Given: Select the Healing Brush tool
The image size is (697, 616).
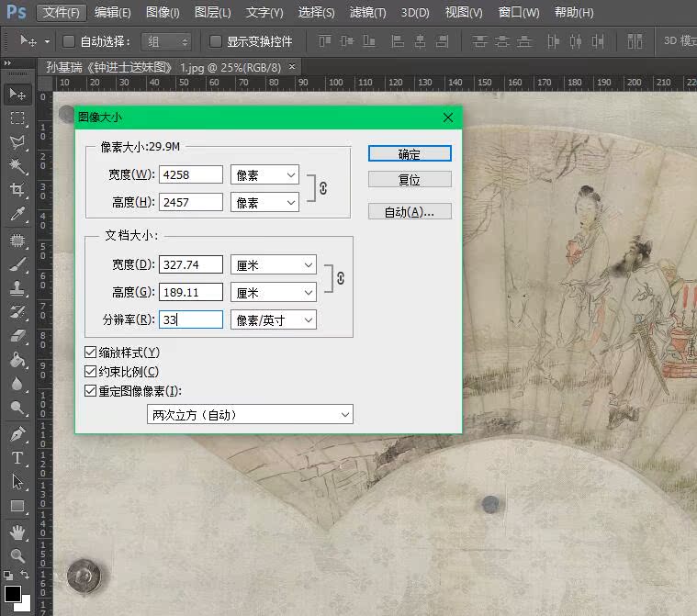Looking at the screenshot, I should coord(17,241).
